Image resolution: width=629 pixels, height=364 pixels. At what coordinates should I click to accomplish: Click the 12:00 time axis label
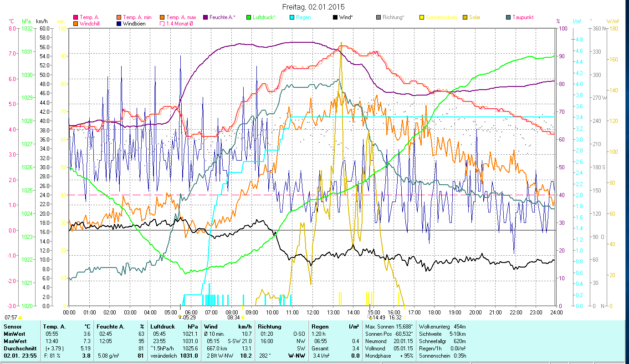pyautogui.click(x=313, y=312)
